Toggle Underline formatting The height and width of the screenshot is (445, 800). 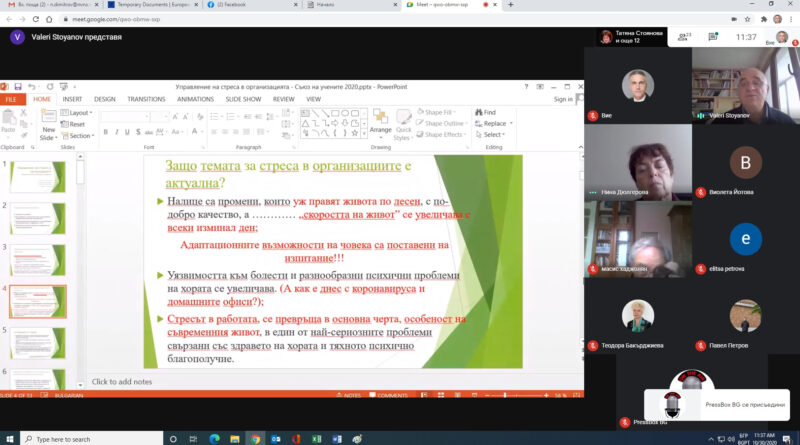point(127,132)
